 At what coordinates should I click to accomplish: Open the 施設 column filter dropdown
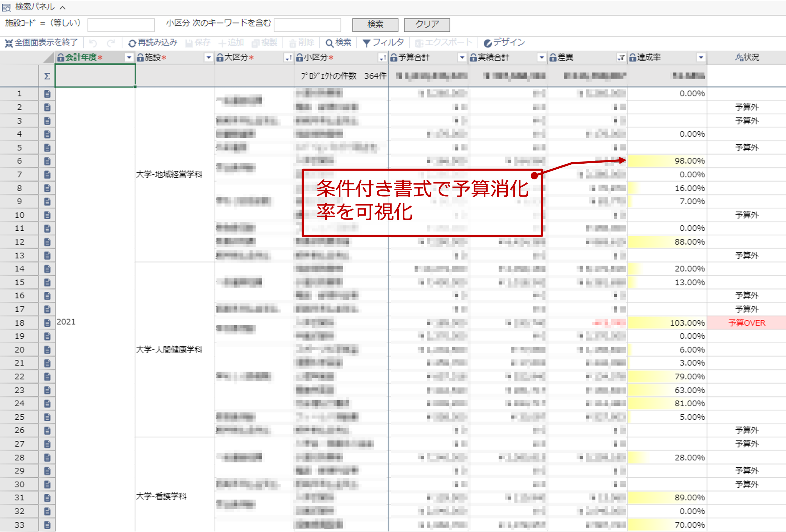pos(209,58)
